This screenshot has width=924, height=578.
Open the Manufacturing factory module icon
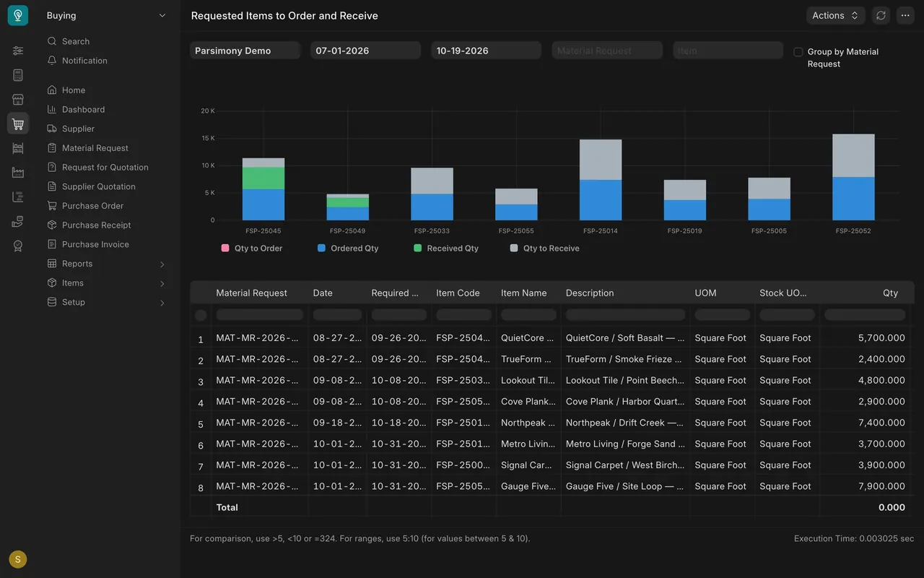pos(18,173)
